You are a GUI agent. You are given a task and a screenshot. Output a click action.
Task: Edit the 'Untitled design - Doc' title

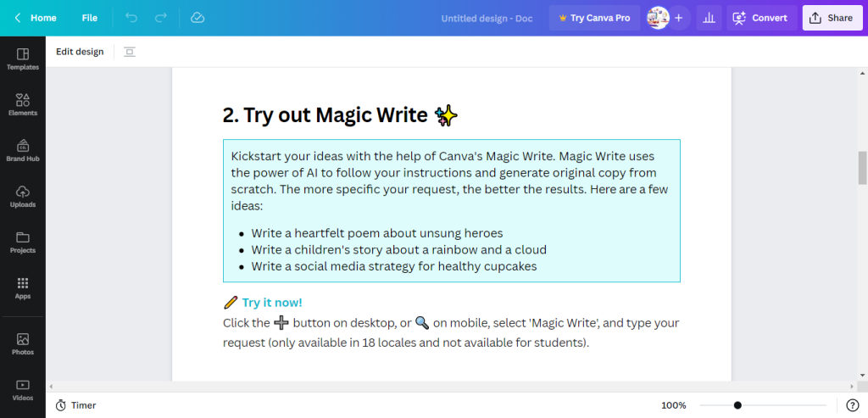point(487,19)
